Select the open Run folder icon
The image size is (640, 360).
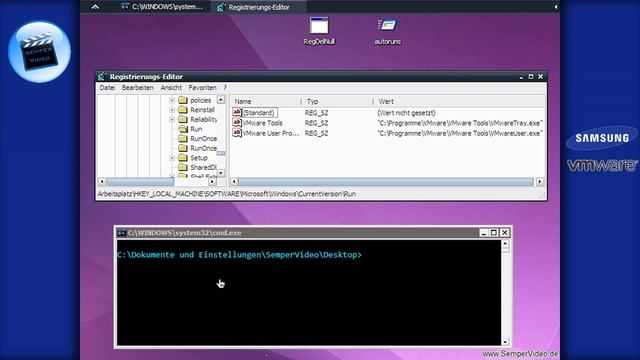183,129
